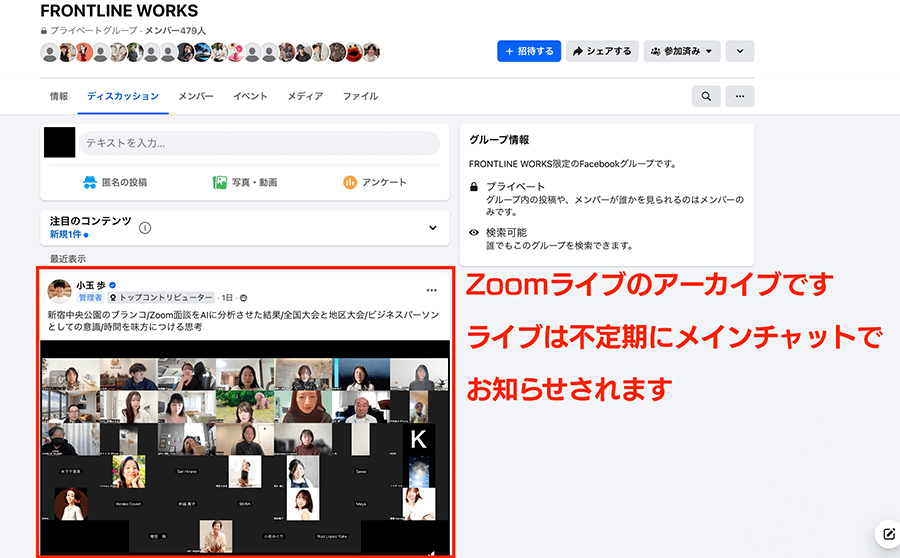The width and height of the screenshot is (900, 558).
Task: Click the search magnifier icon in group tabs
Action: [x=706, y=96]
